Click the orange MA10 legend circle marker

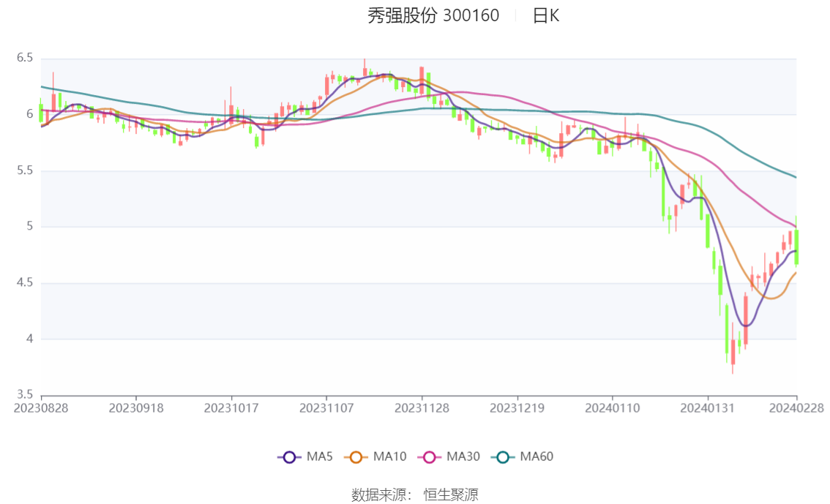coord(356,457)
